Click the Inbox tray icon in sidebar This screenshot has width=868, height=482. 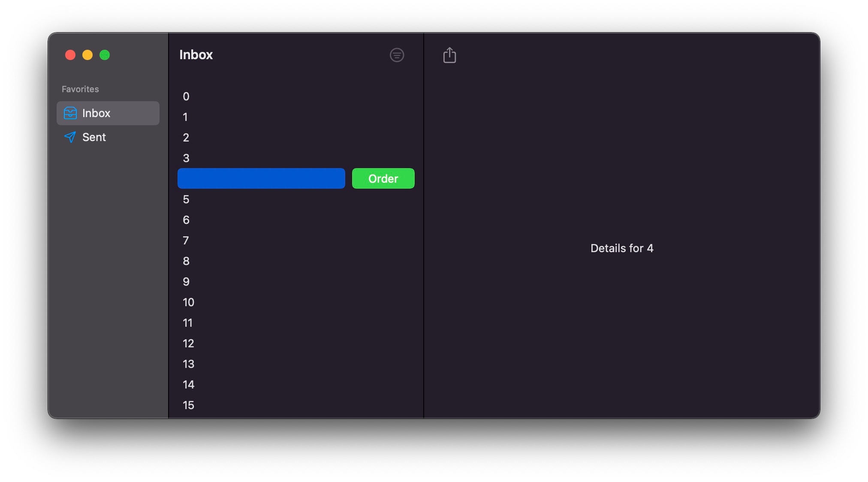tap(70, 113)
